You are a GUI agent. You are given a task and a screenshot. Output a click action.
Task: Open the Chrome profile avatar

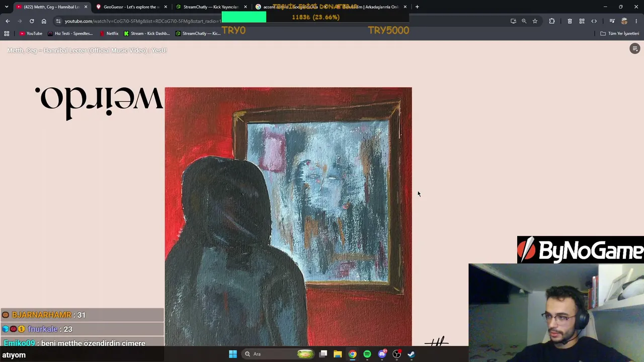tap(624, 21)
